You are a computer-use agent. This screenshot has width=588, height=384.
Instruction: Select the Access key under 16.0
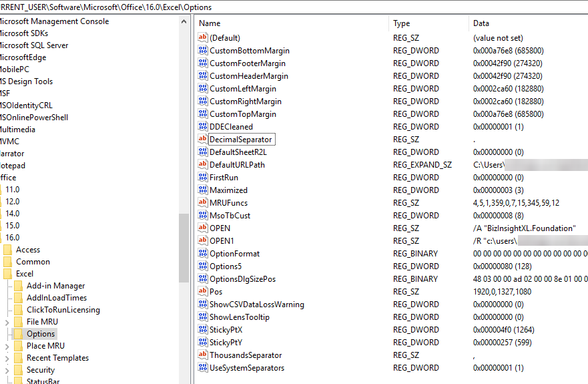pos(28,250)
